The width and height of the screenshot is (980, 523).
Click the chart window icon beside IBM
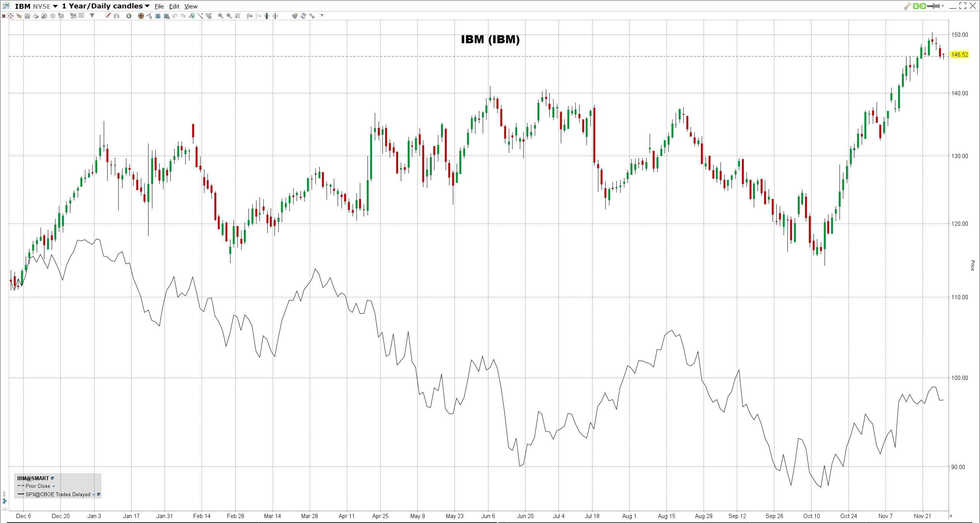pyautogui.click(x=6, y=6)
